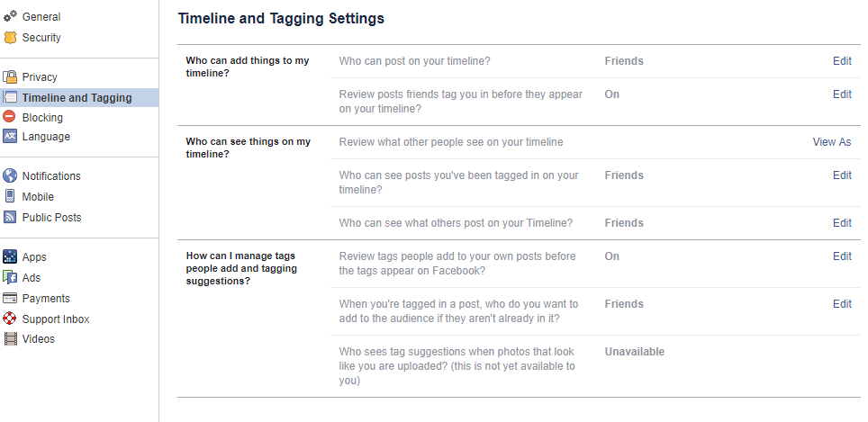Edit who sees what others post
Viewport: 868px width, 422px height.
[x=842, y=223]
